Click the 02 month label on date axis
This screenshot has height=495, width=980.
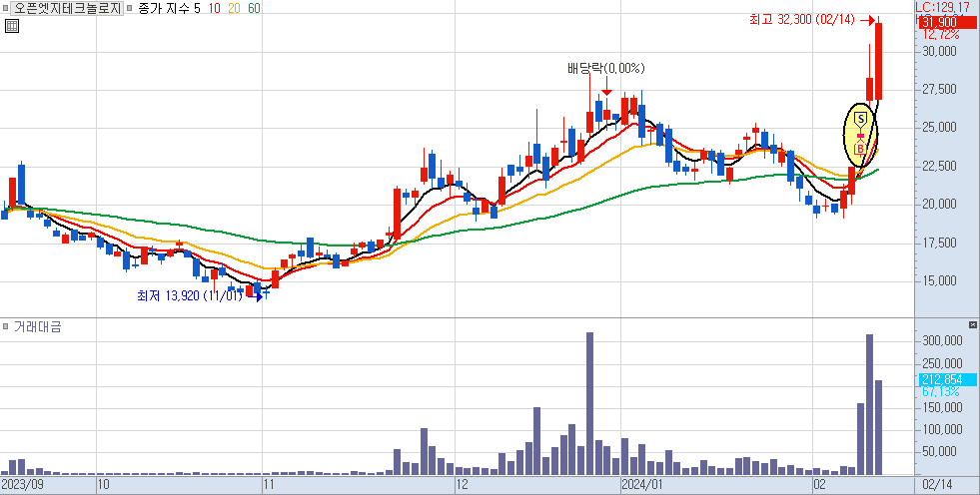coord(820,485)
